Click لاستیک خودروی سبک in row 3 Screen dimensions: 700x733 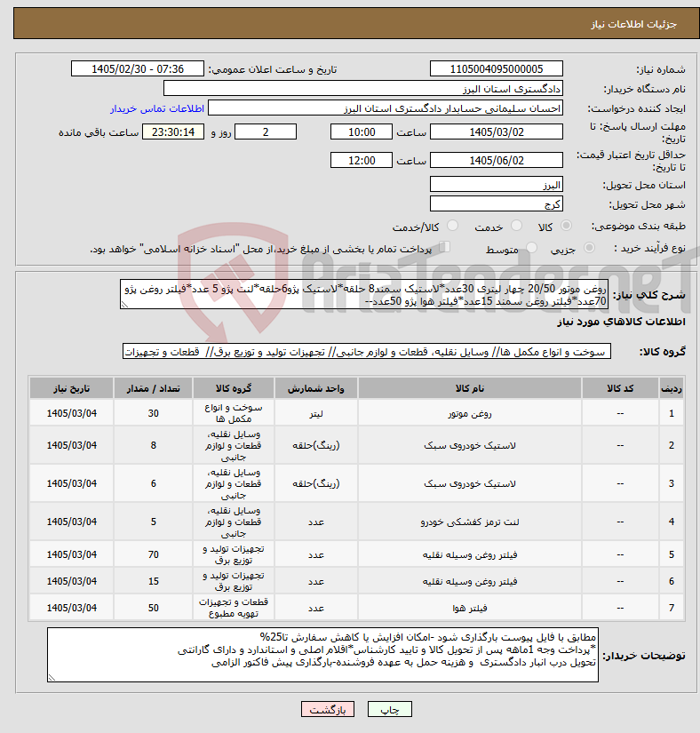(x=470, y=484)
